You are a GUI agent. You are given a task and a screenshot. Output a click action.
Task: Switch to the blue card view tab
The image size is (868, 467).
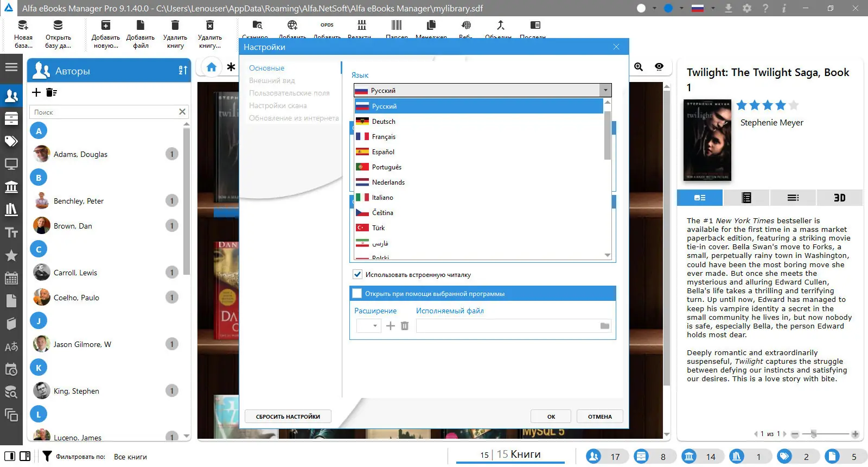pyautogui.click(x=700, y=198)
